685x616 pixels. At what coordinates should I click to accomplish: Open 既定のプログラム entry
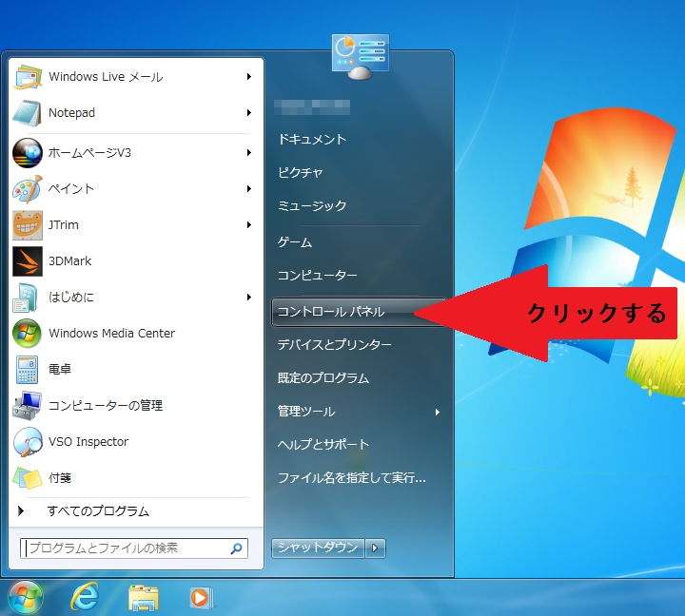point(323,378)
